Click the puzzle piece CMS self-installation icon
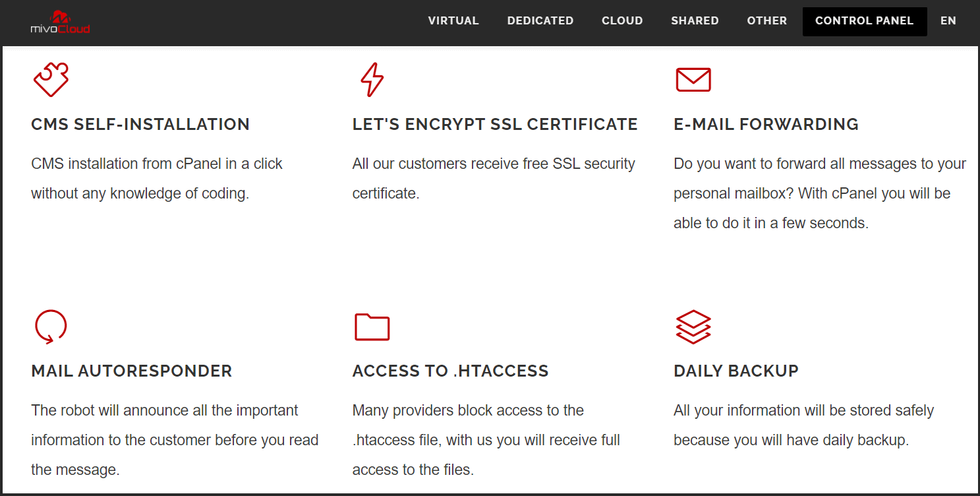Screen dimensions: 980x496 [x=51, y=80]
